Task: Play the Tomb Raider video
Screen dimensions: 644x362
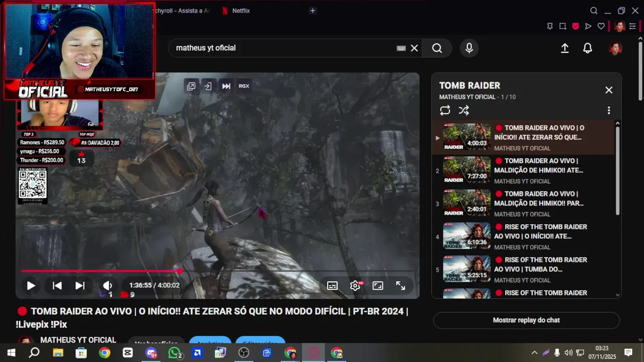Action: pos(31,286)
